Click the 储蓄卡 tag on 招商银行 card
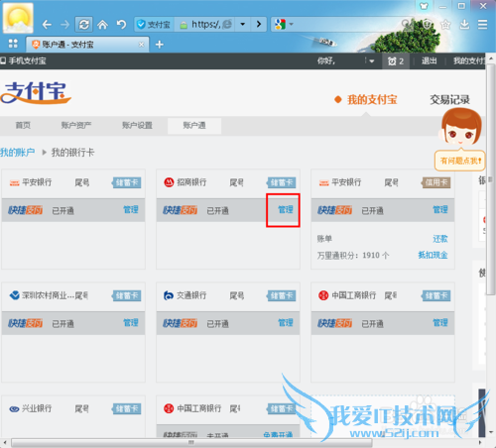This screenshot has height=448, width=496. [x=282, y=182]
